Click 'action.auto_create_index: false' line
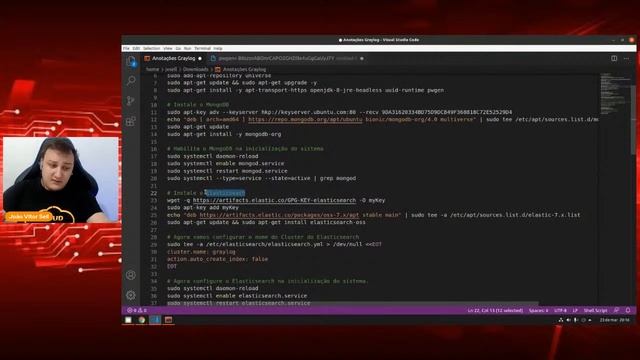The height and width of the screenshot is (360, 640). coord(218,259)
